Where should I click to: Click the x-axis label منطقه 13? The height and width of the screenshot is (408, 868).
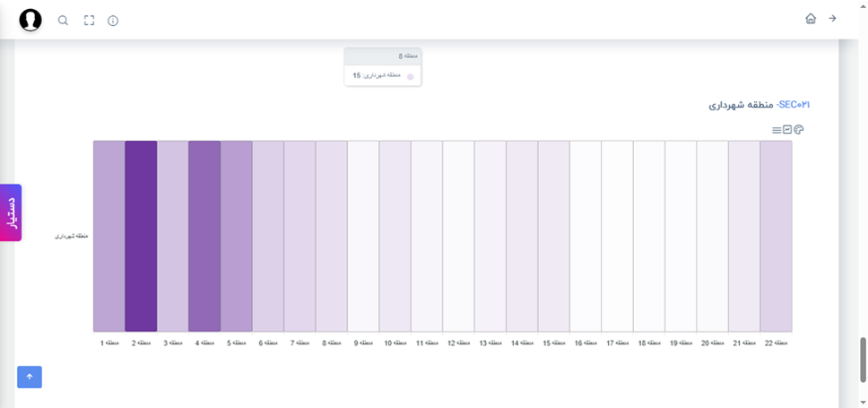490,343
